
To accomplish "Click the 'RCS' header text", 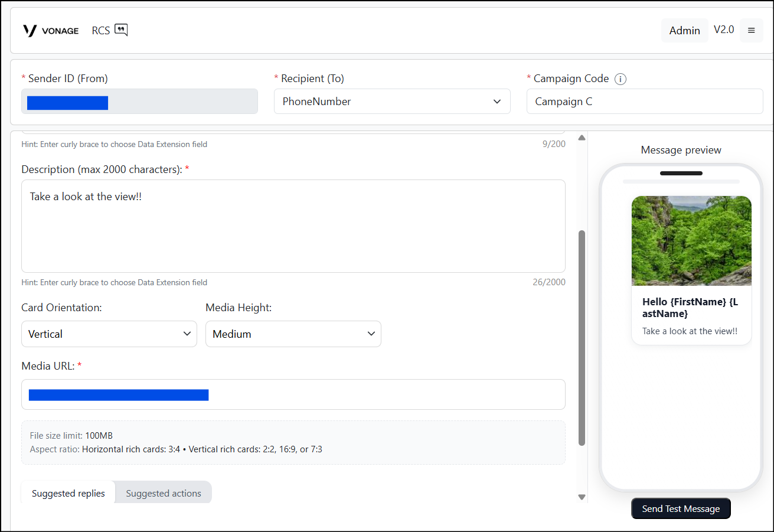I will [101, 31].
